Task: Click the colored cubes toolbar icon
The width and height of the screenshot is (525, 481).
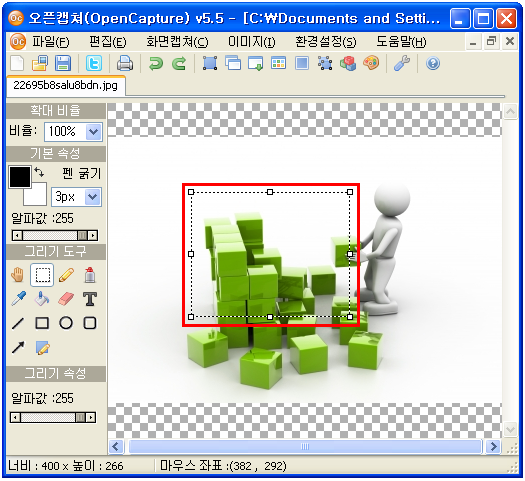Action: [x=348, y=63]
